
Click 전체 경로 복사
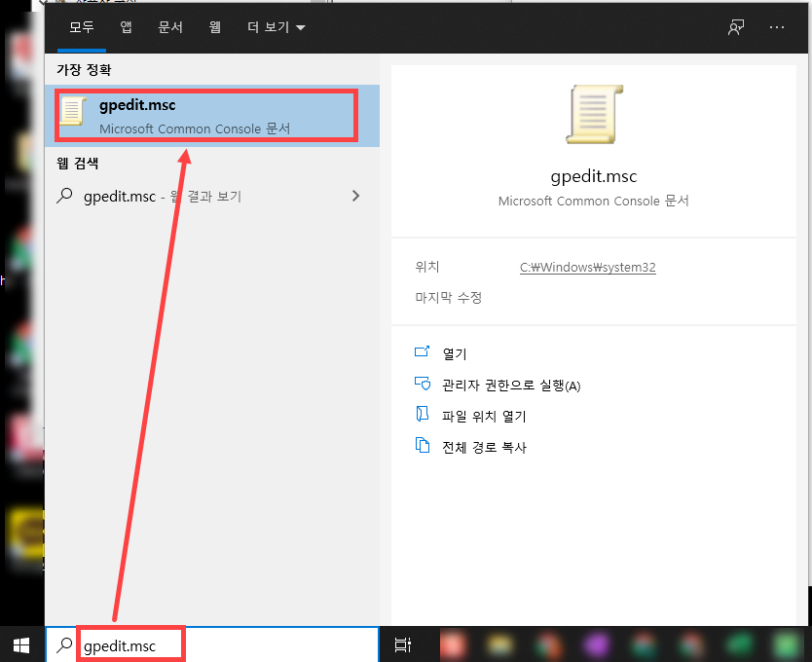coord(484,447)
